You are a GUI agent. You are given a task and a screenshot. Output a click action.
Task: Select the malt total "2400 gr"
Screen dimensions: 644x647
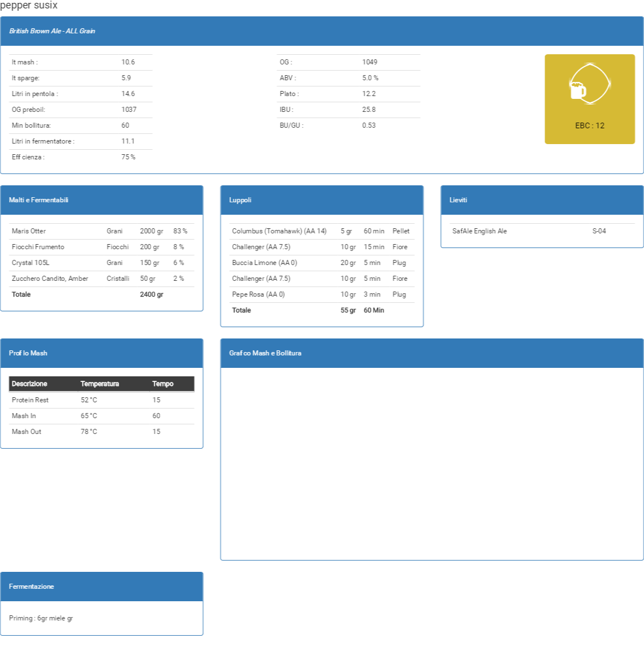point(151,294)
